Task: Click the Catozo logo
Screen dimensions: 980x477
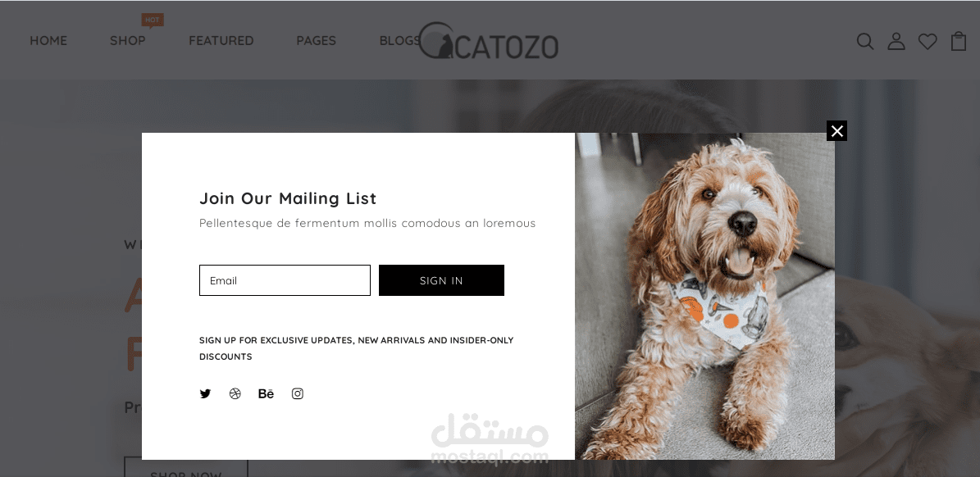Action: pyautogui.click(x=488, y=41)
